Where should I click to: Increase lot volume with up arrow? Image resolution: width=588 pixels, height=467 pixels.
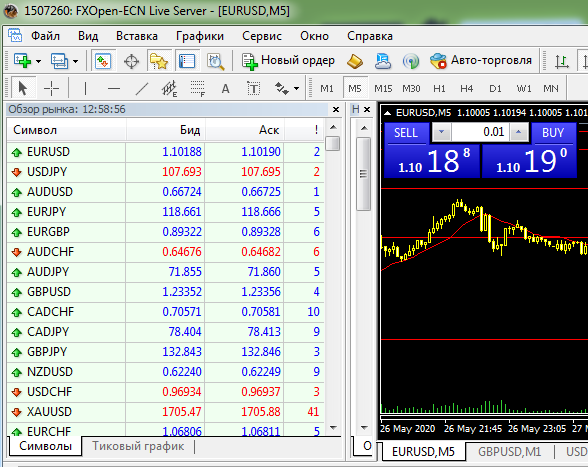519,132
